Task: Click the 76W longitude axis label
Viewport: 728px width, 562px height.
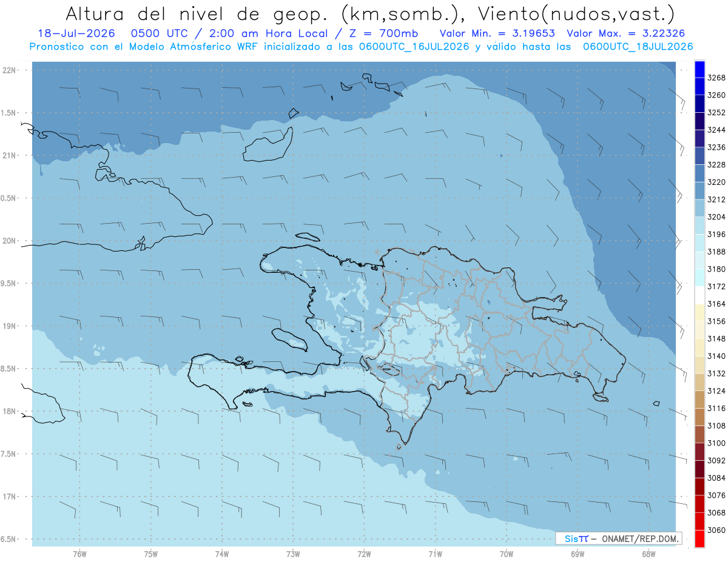Action: click(x=79, y=554)
